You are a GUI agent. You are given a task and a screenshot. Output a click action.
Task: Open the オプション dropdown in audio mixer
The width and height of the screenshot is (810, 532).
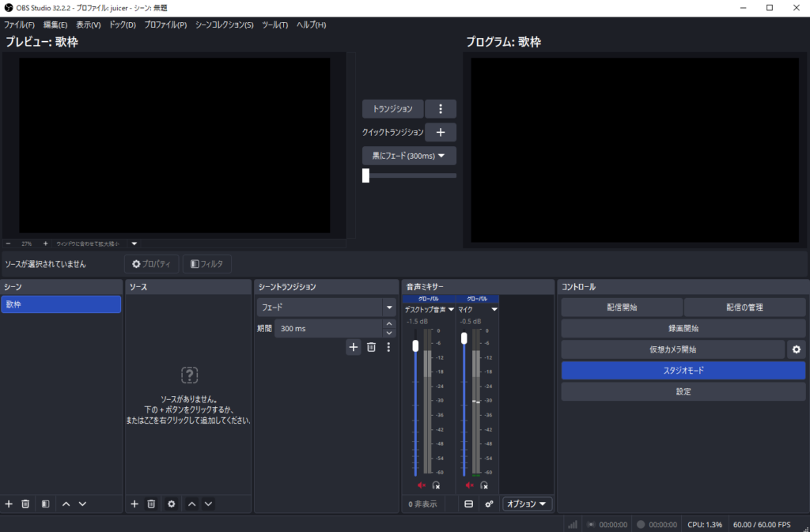527,504
